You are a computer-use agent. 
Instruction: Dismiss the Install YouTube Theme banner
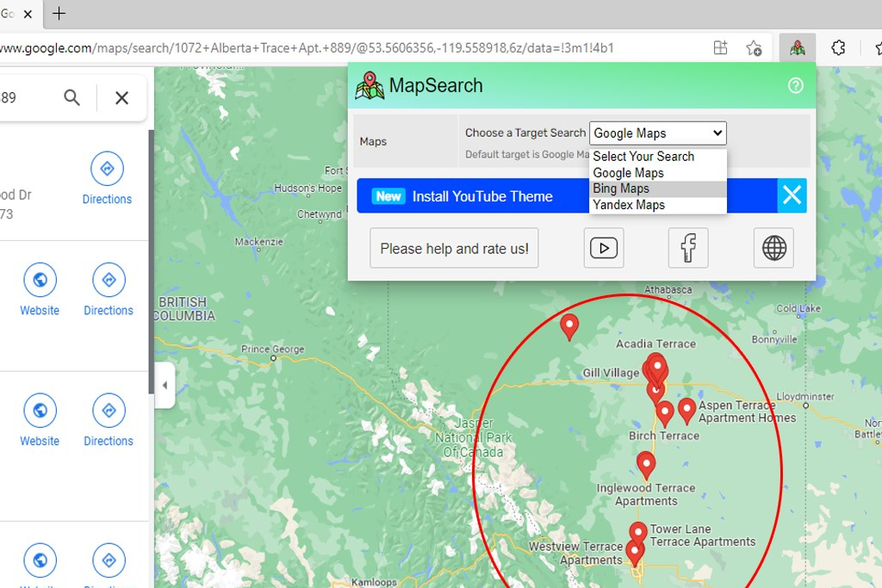point(792,195)
